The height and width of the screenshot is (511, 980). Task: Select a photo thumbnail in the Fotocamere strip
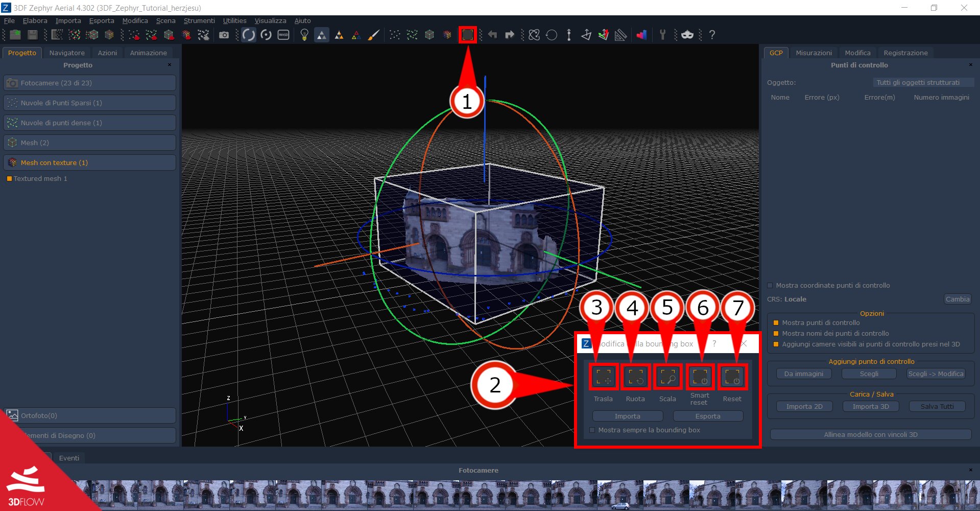204,493
